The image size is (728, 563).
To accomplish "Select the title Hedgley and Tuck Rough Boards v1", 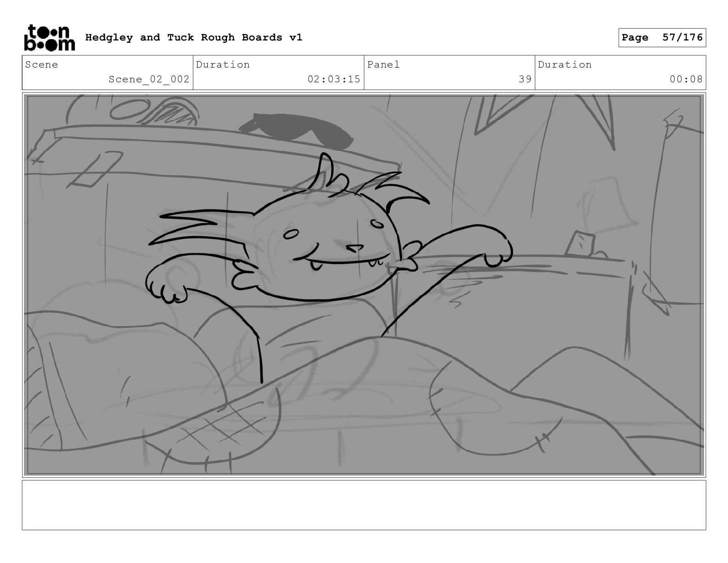I will pyautogui.click(x=193, y=37).
